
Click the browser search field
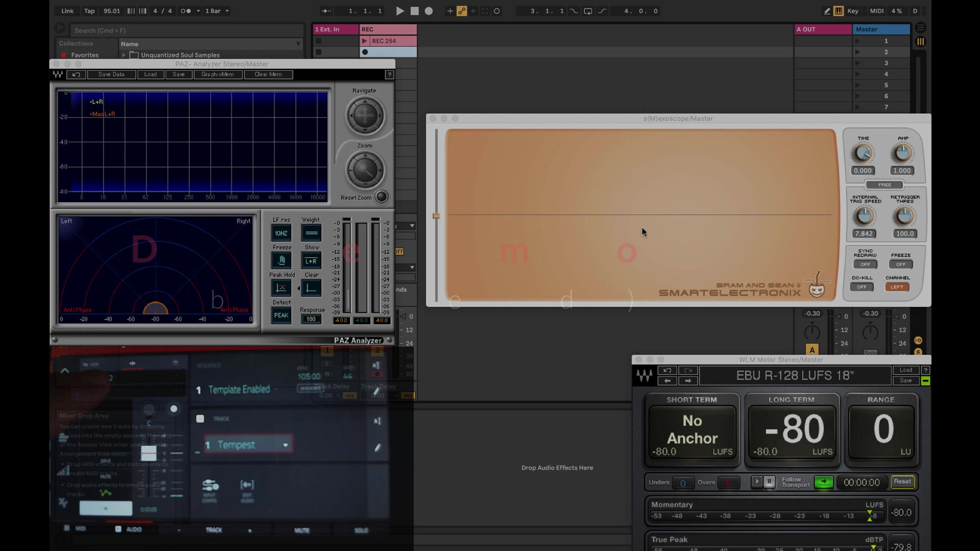[x=187, y=30]
